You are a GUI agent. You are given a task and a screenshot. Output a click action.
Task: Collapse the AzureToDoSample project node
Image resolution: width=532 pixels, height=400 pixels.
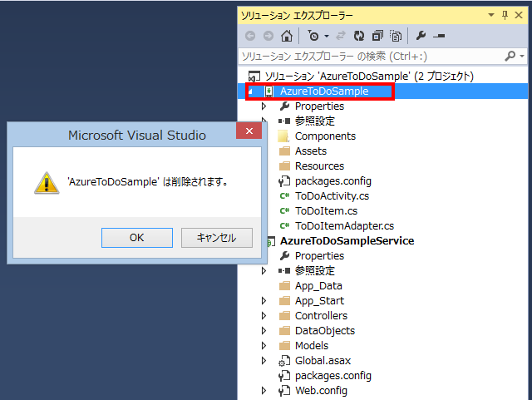pos(251,91)
